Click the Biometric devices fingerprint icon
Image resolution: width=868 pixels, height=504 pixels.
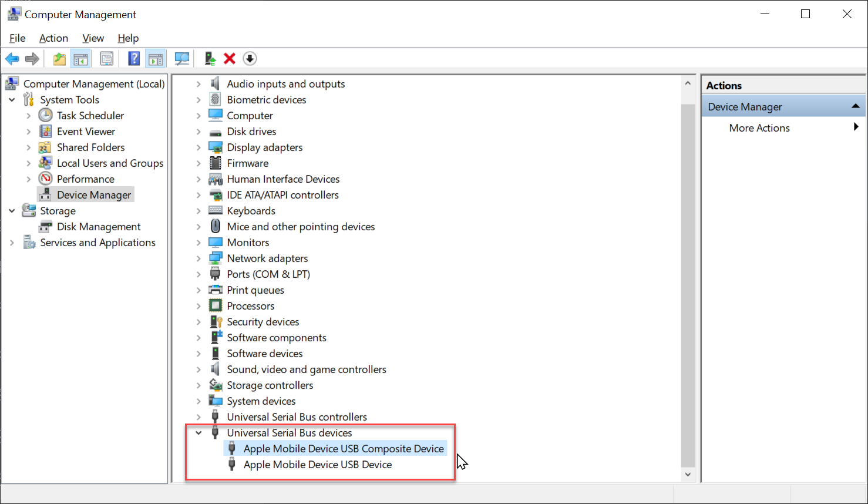(x=216, y=100)
